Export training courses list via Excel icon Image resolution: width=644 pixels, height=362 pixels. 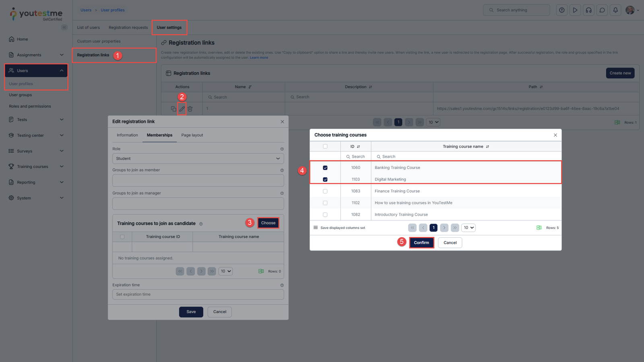[539, 228]
